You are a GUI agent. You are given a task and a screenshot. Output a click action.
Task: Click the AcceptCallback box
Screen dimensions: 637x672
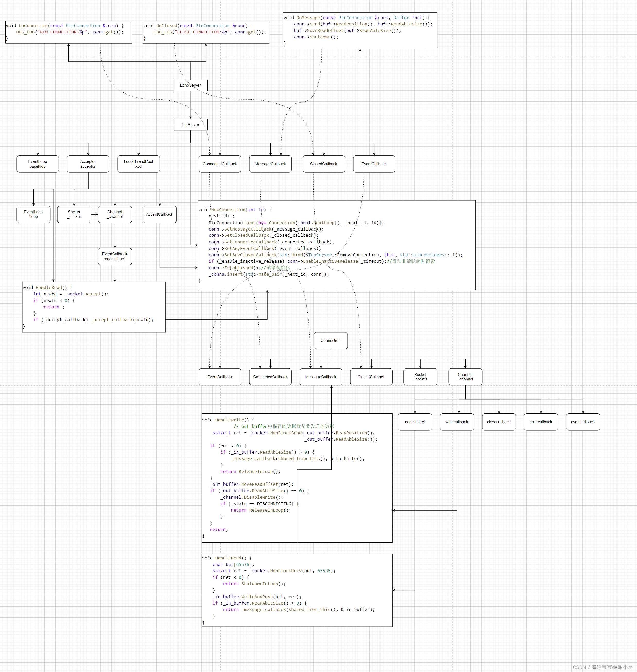pyautogui.click(x=160, y=214)
